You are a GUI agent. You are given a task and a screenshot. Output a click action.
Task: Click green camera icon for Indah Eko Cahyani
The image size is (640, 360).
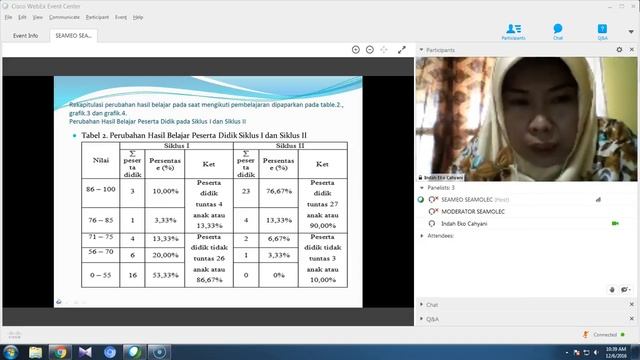tap(615, 223)
